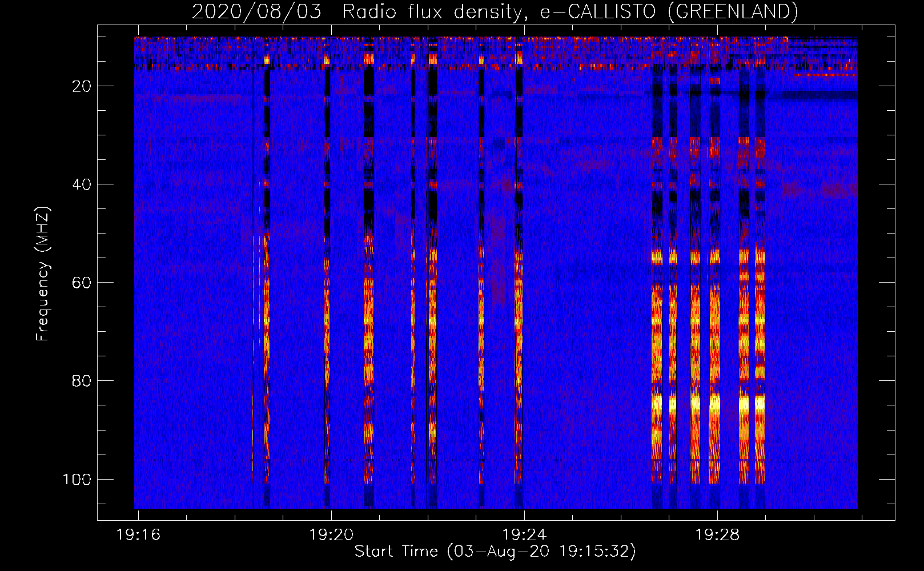Click the plot title with the date 2020/08/03
924x571 pixels.
pyautogui.click(x=495, y=11)
